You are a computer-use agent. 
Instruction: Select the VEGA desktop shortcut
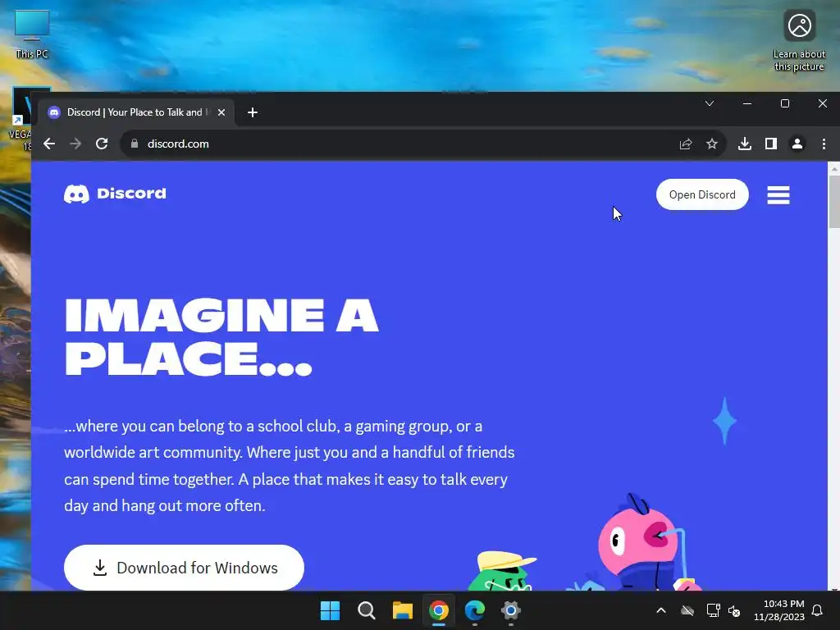pos(20,121)
